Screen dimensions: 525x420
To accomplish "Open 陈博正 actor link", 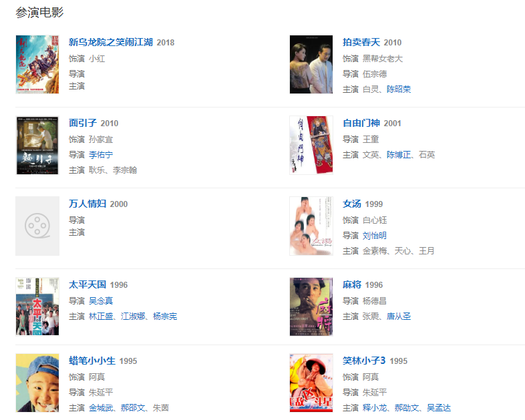I will (399, 155).
